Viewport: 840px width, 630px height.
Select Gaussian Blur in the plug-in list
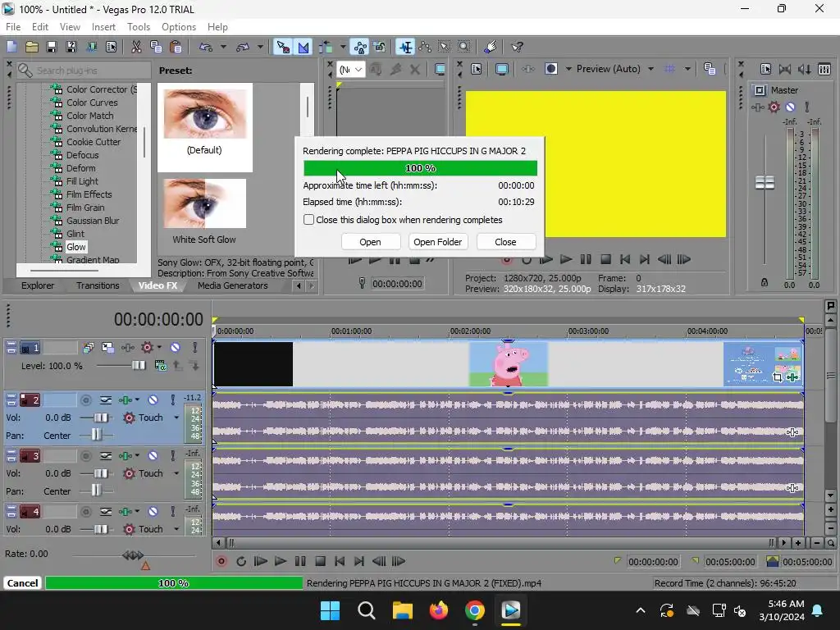(93, 221)
